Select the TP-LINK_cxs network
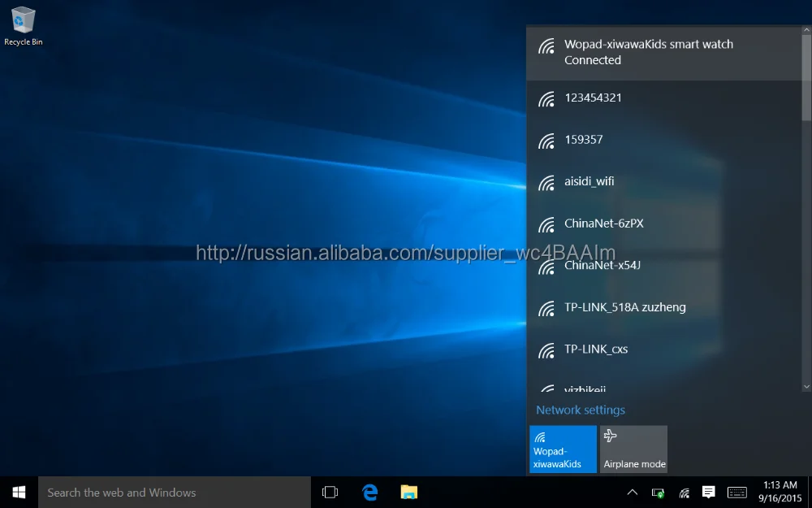The height and width of the screenshot is (508, 812). (x=664, y=350)
